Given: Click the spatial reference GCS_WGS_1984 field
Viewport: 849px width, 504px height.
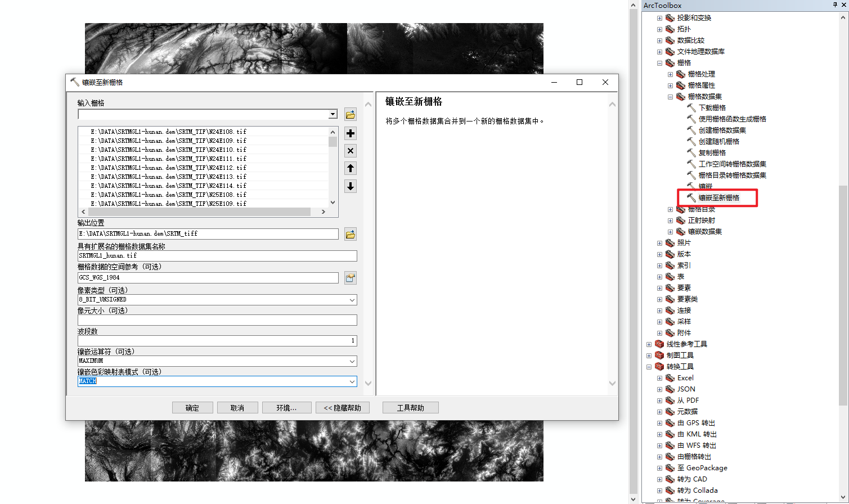Looking at the screenshot, I should pos(208,277).
